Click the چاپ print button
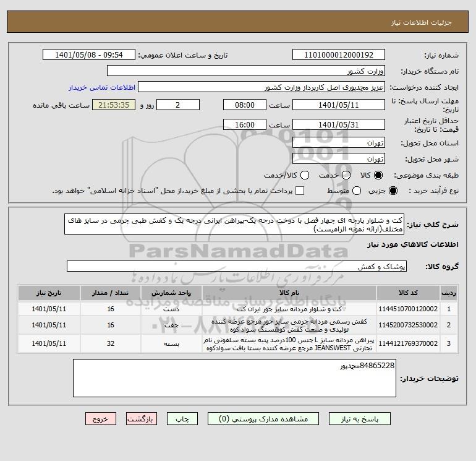 pyautogui.click(x=182, y=419)
